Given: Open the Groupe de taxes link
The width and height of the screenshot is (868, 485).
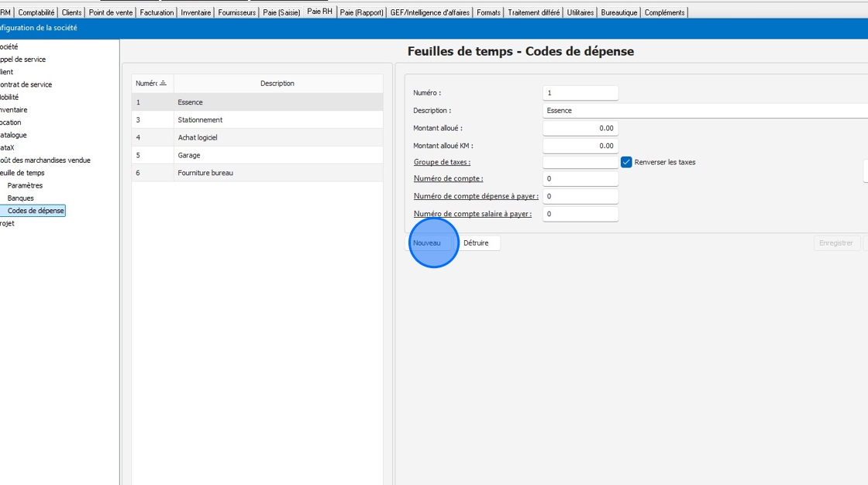Looking at the screenshot, I should click(442, 162).
